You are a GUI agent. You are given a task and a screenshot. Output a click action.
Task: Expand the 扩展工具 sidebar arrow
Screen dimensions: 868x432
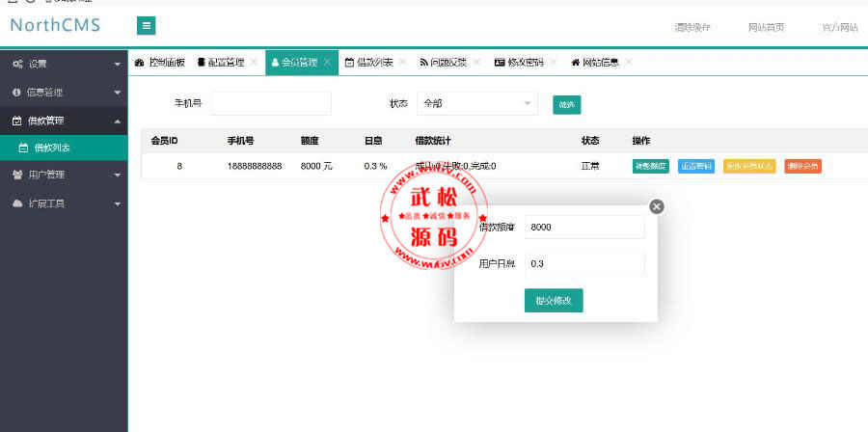tap(118, 204)
